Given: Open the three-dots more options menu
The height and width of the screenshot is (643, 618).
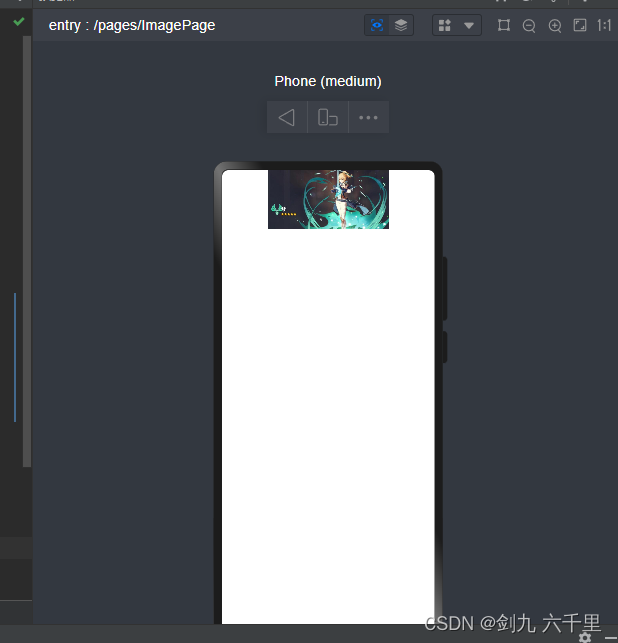Looking at the screenshot, I should click(368, 117).
